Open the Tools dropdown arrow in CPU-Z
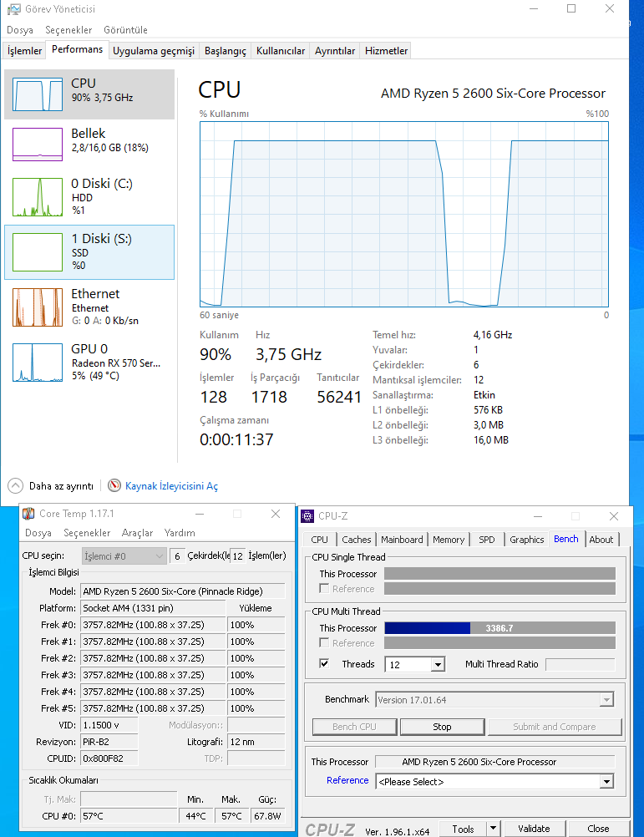This screenshot has height=837, width=644. point(494,829)
